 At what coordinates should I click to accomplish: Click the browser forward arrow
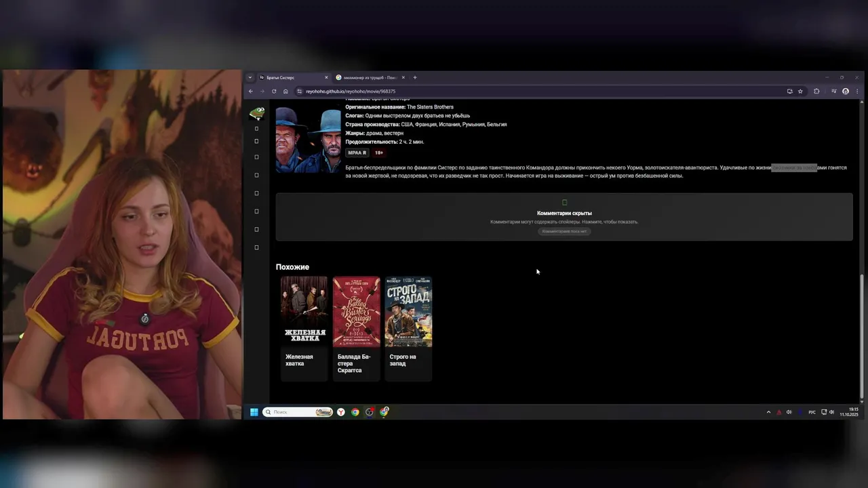[262, 91]
